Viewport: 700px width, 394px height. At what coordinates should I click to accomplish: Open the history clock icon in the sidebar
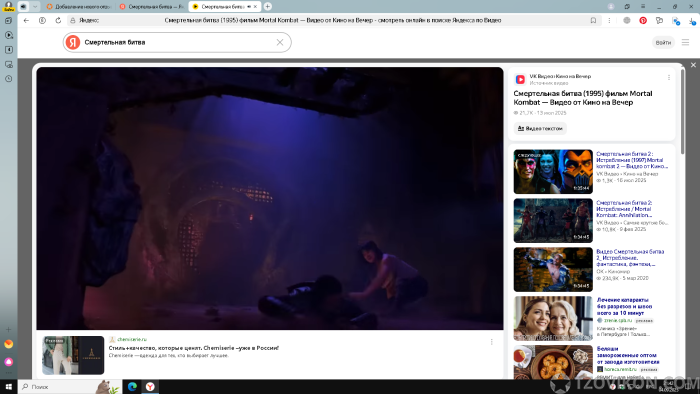click(x=8, y=79)
